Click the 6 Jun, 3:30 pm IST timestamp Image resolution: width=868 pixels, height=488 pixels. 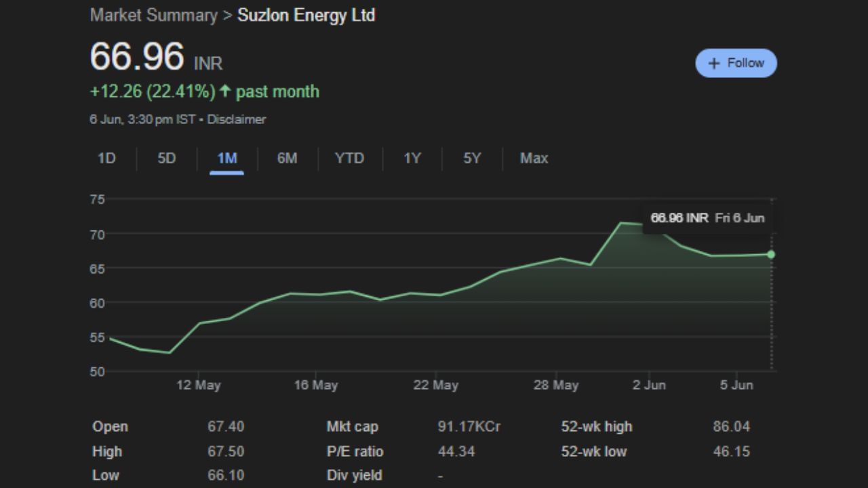143,119
